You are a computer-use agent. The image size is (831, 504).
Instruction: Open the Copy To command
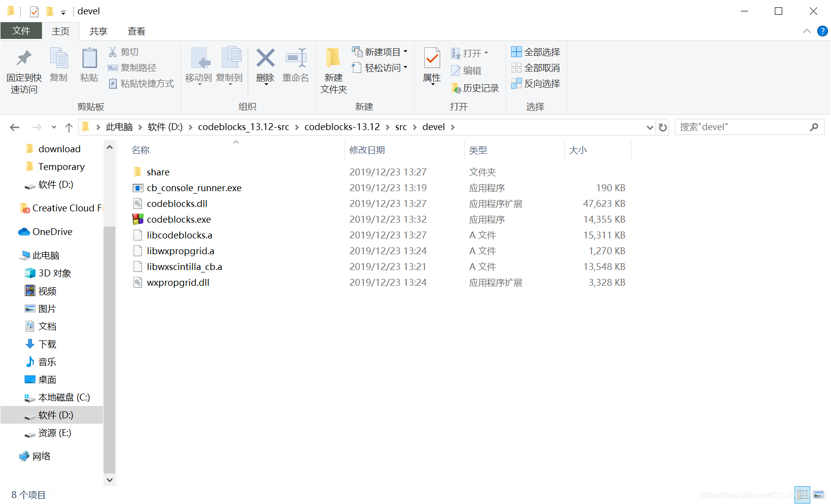coord(229,67)
